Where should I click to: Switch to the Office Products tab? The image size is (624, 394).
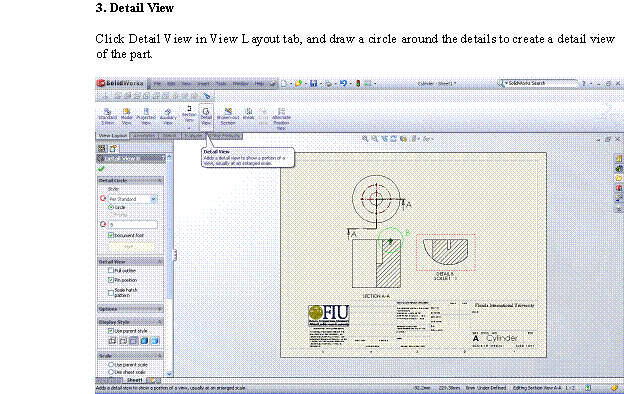point(226,136)
